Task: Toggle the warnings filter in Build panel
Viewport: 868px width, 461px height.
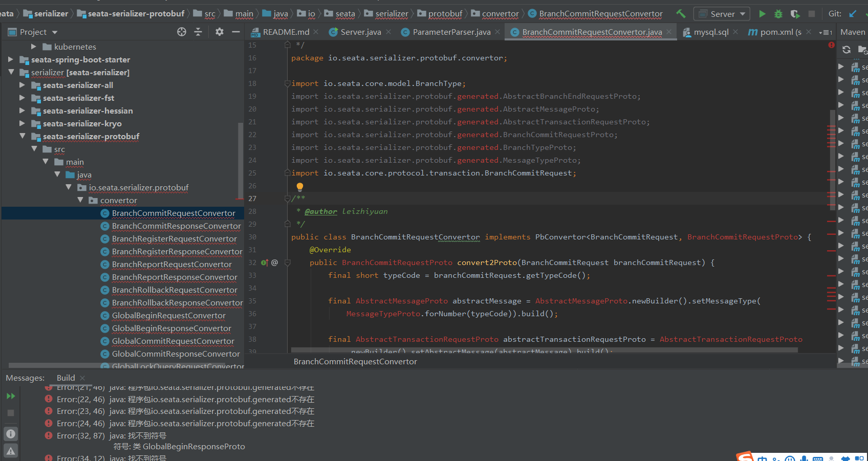Action: click(11, 451)
